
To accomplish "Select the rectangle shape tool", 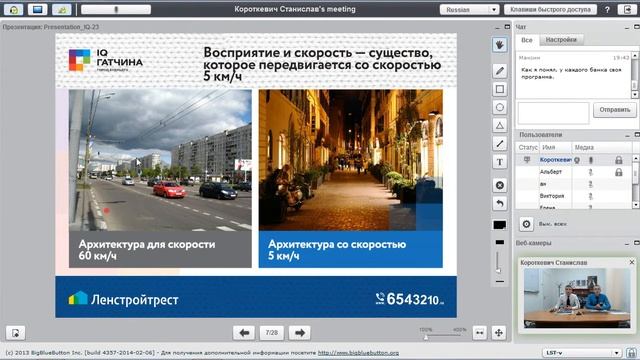I will tap(500, 89).
